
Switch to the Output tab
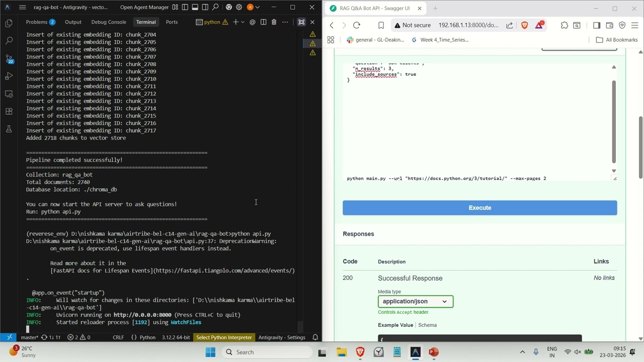pos(73,22)
